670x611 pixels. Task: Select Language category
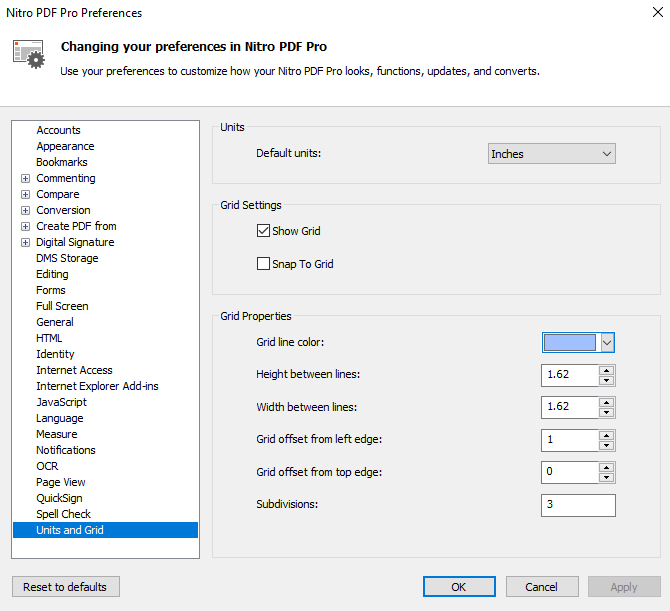click(59, 418)
